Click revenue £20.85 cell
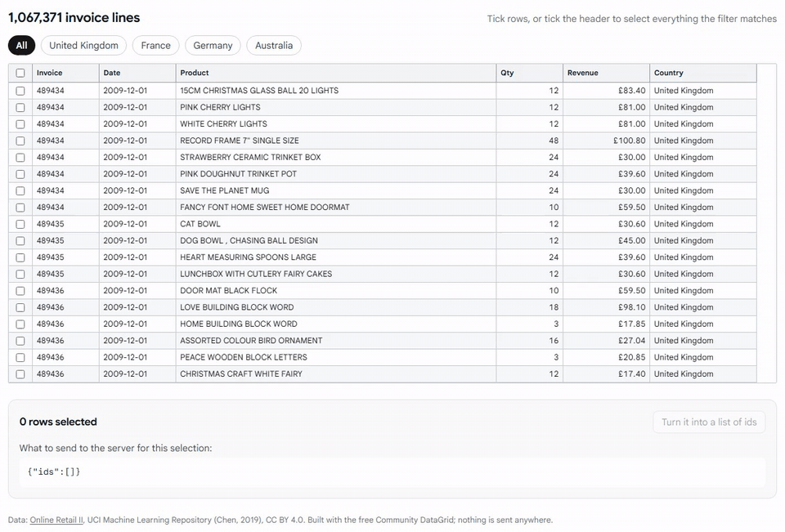785x532 pixels. [606, 357]
